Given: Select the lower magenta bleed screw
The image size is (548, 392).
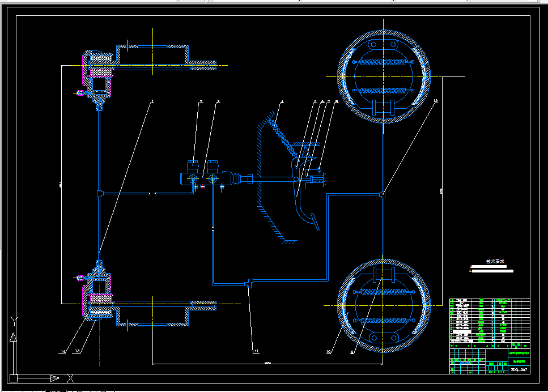Looking at the screenshot, I should pyautogui.click(x=80, y=278).
